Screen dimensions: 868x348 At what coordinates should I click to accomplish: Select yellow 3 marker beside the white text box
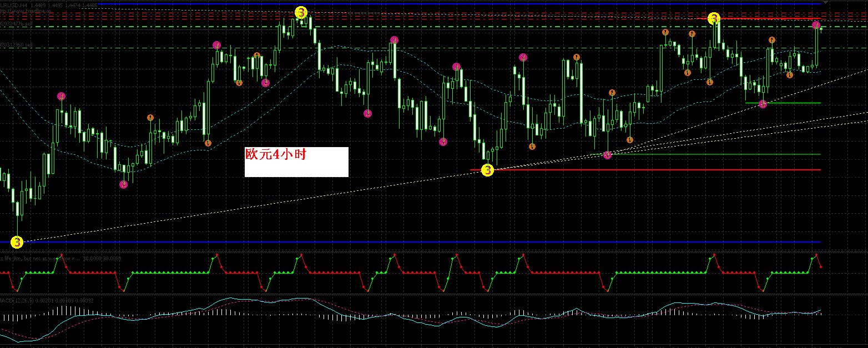[x=487, y=170]
